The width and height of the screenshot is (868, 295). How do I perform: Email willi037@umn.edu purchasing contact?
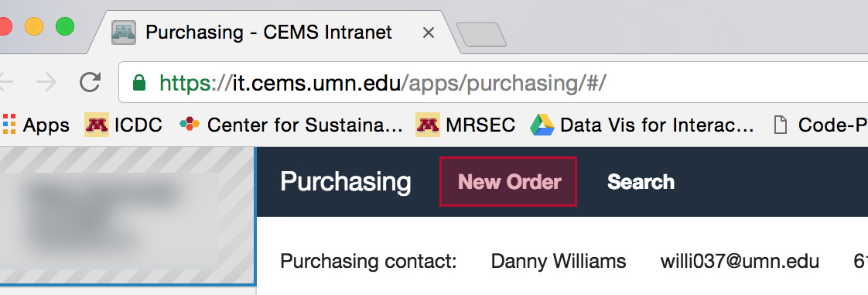[740, 261]
